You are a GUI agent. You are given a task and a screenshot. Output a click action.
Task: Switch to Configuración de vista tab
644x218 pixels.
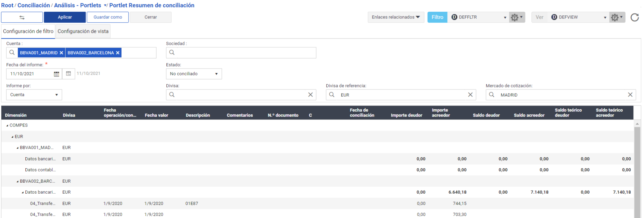click(x=83, y=32)
